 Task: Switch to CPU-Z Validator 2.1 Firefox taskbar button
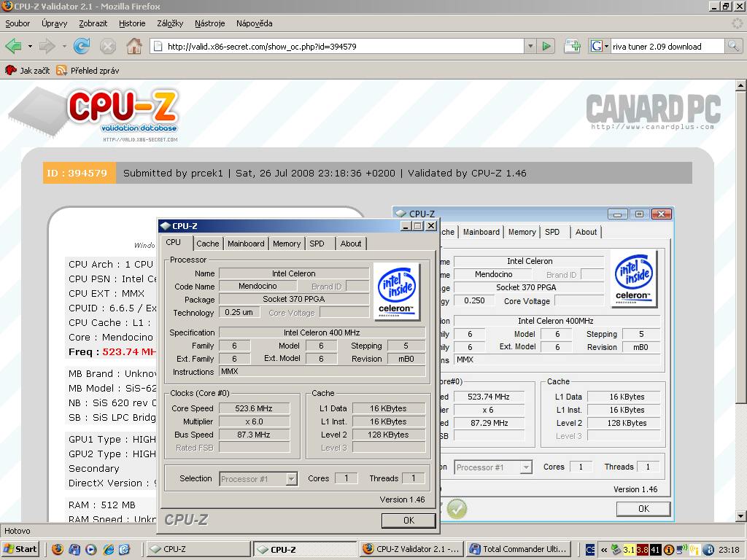pyautogui.click(x=411, y=549)
